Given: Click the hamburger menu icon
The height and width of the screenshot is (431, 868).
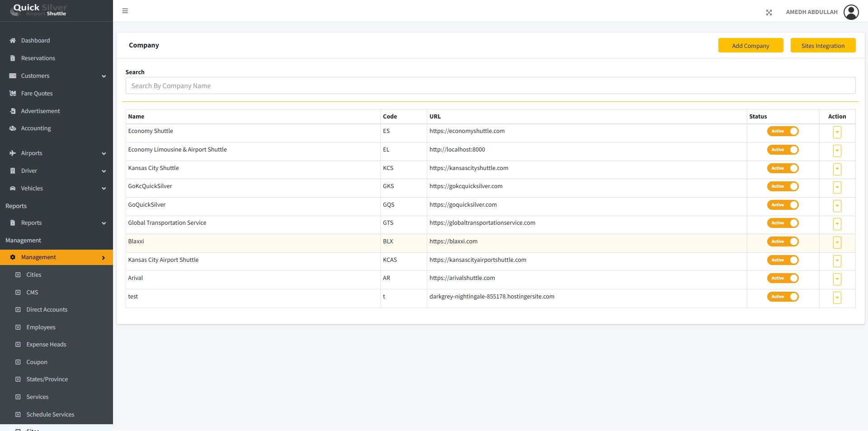Looking at the screenshot, I should pos(125,11).
